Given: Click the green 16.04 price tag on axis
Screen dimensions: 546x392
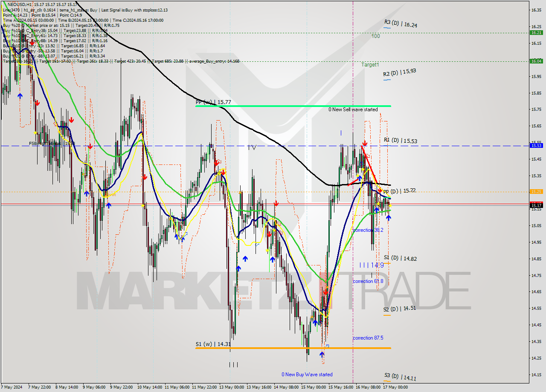Looking at the screenshot, I should (x=536, y=61).
